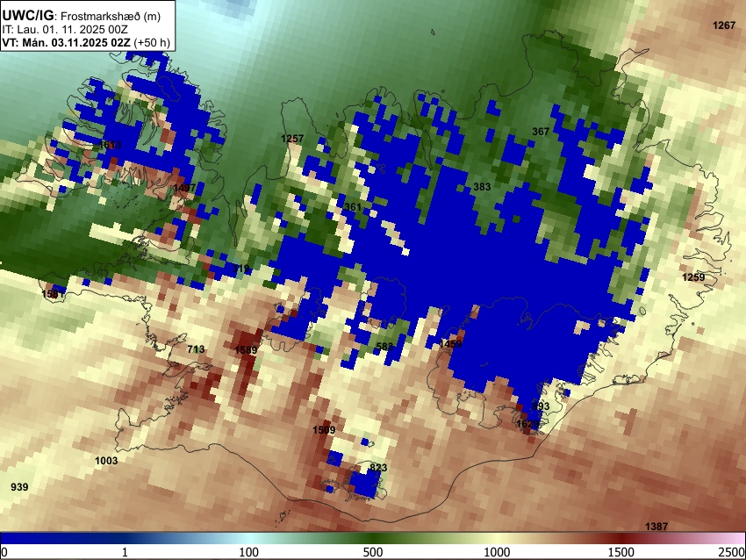Click the map value 1613

click(111, 145)
